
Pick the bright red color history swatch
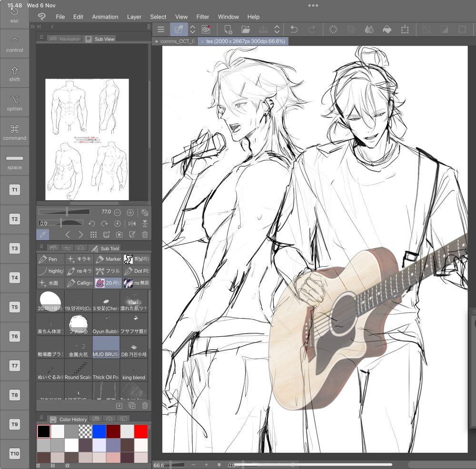coord(141,431)
